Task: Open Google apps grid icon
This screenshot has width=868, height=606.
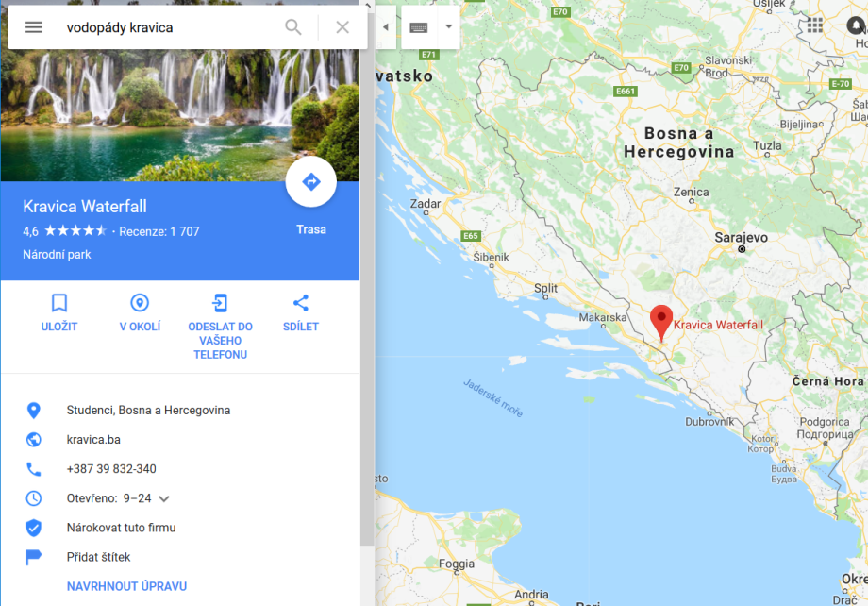Action: (x=815, y=25)
